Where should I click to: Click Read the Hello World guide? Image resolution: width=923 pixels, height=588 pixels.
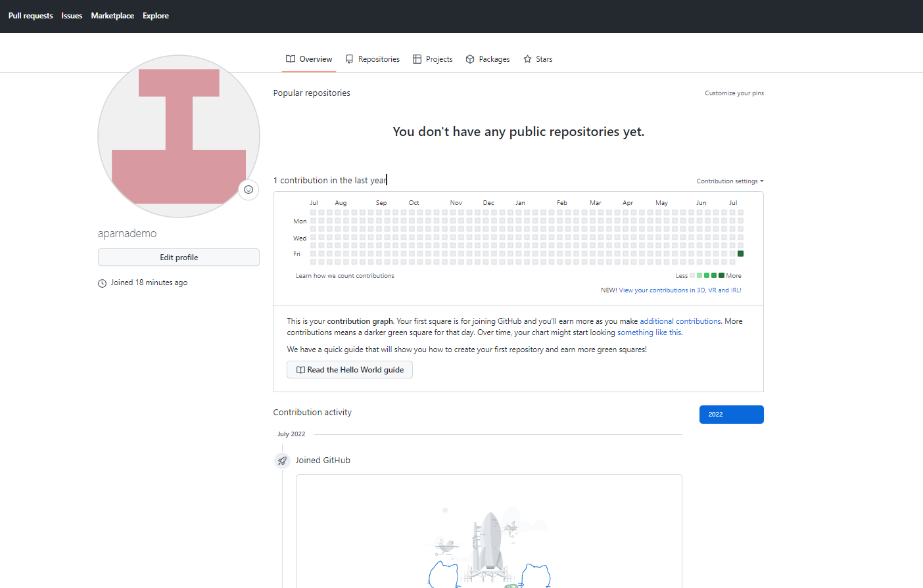tap(349, 369)
